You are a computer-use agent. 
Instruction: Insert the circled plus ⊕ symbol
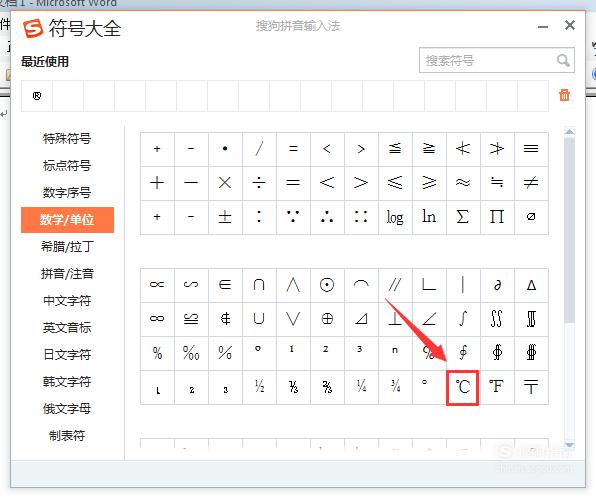(327, 319)
